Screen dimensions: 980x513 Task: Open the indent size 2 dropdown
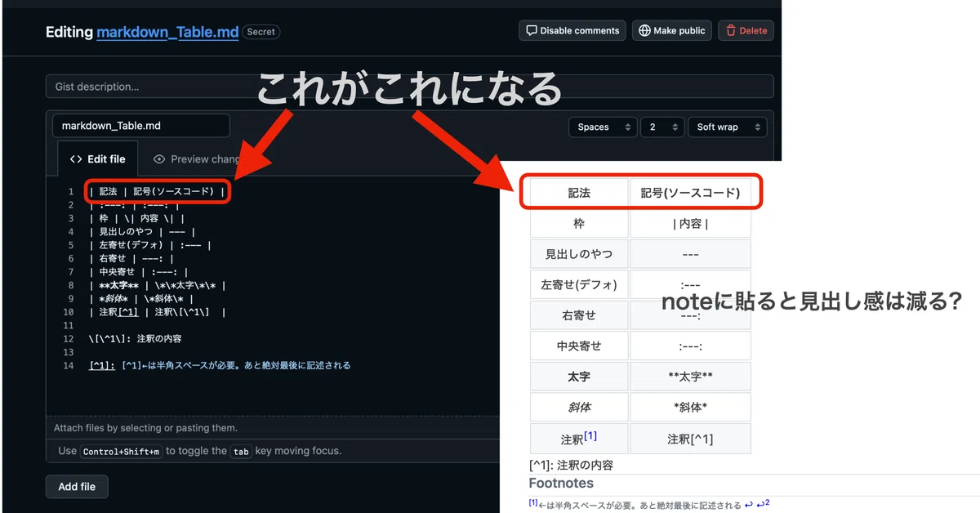coord(662,127)
